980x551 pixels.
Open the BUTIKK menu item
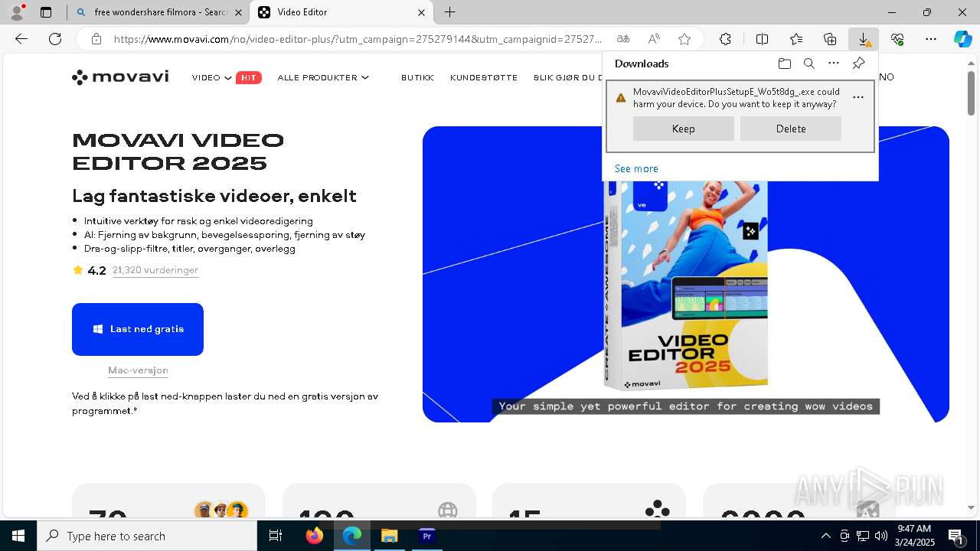coord(417,77)
